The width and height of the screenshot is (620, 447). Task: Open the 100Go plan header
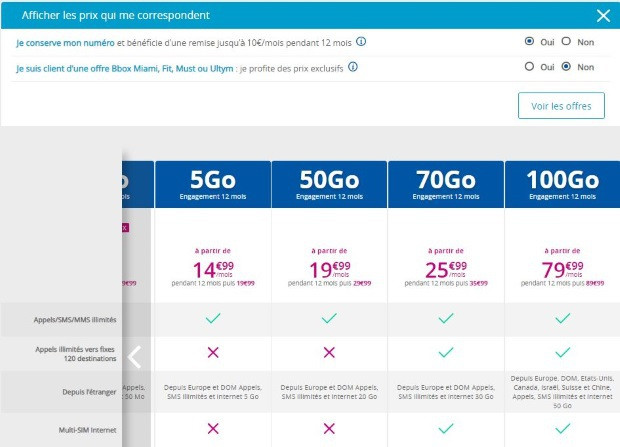pos(562,184)
